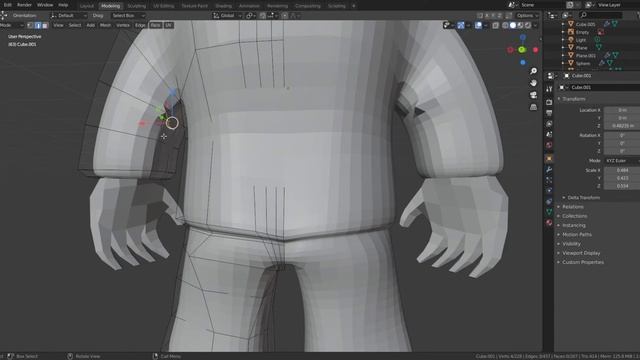Click the zoom view magnifier icon
Screen dimensions: 640x360
[x=533, y=71]
